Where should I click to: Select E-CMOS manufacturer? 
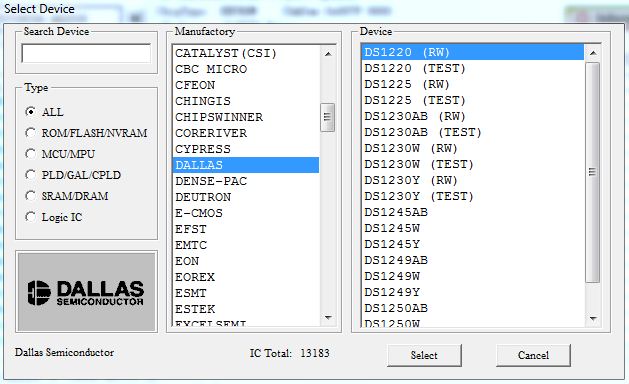[x=246, y=213]
